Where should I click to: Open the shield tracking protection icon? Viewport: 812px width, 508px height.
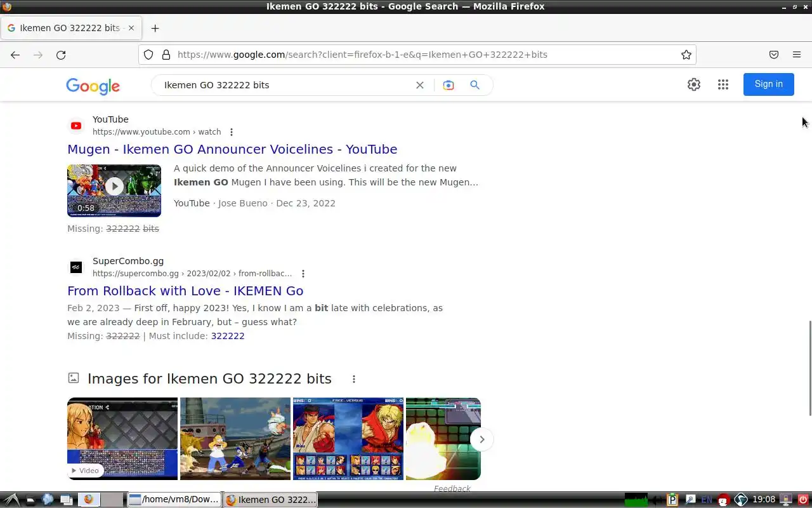148,55
